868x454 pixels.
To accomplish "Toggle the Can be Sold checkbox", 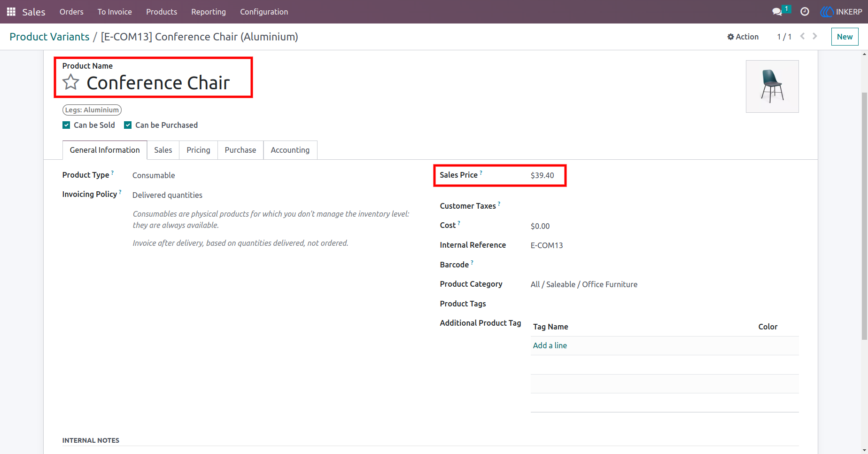I will click(66, 125).
